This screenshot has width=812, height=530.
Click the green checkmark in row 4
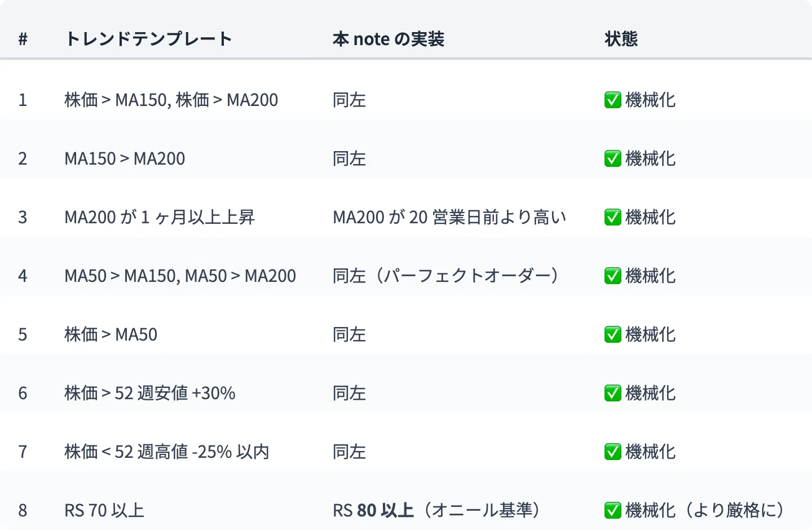click(x=612, y=276)
